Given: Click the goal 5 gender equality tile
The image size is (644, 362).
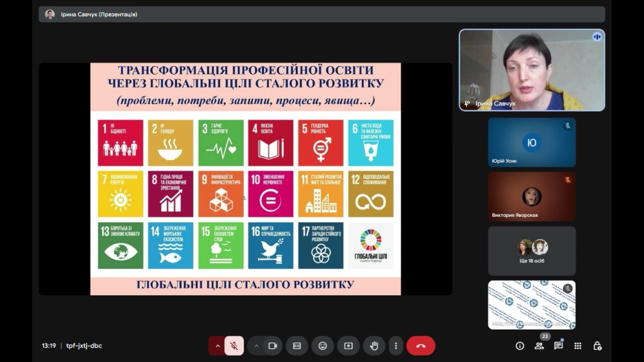Looking at the screenshot, I should coord(321,143).
